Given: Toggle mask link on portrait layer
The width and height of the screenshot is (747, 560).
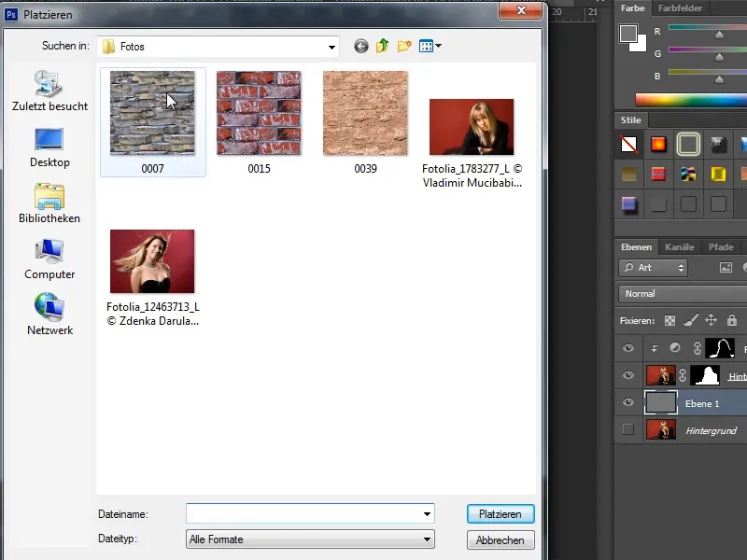Looking at the screenshot, I should click(683, 375).
